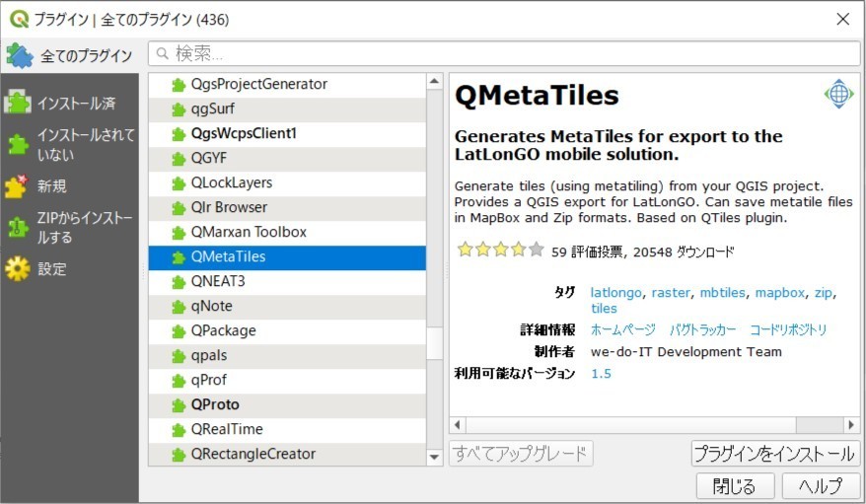Viewport: 866px width, 504px height.
Task: Click the latlongo tag link
Action: coord(615,293)
